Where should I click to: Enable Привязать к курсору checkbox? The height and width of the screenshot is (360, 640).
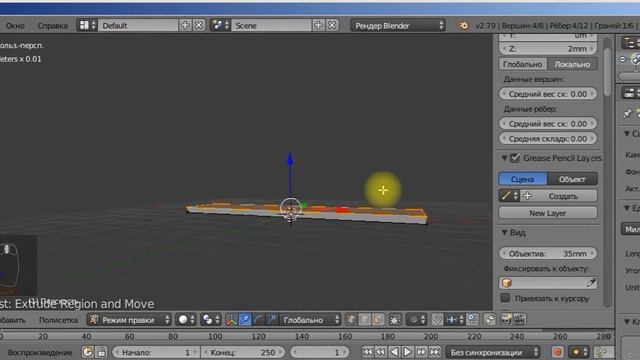pos(505,298)
